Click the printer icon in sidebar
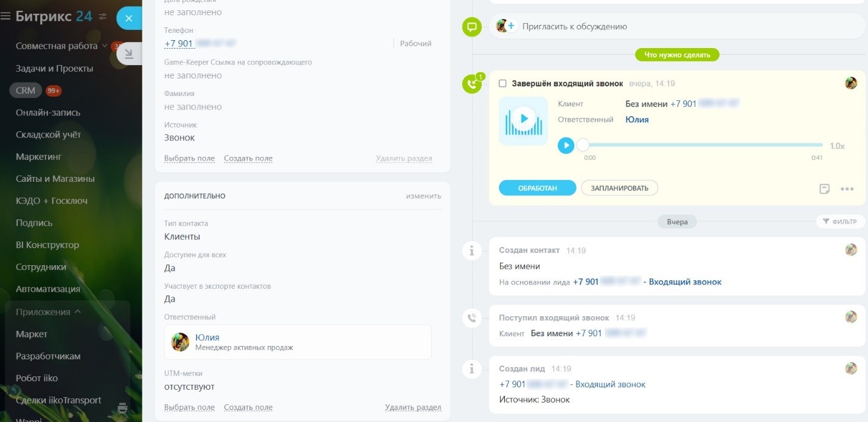This screenshot has height=422, width=868. (122, 407)
